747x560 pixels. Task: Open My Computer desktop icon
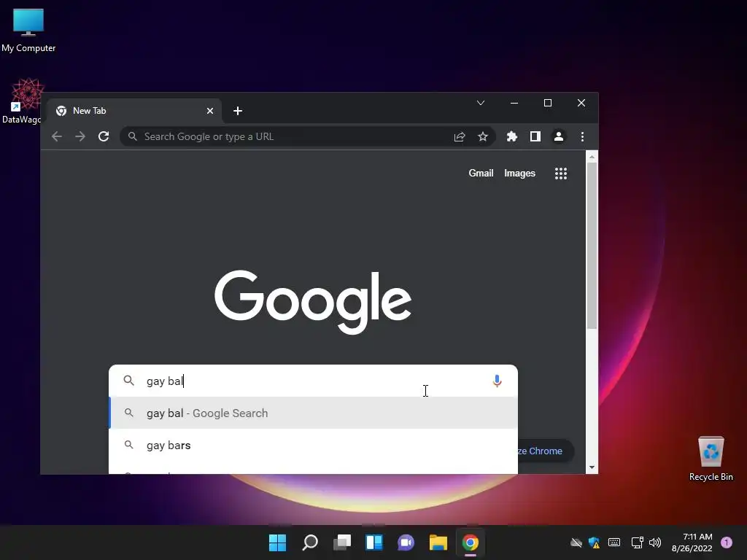coord(28,29)
